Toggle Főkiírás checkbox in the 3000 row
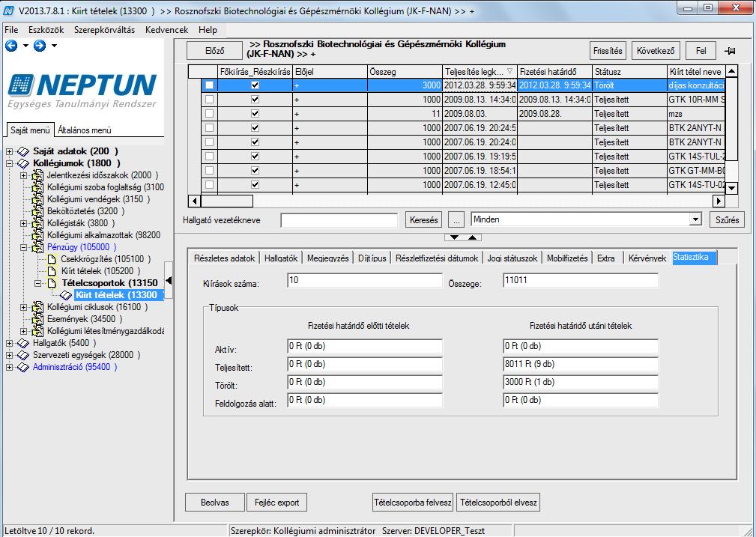756x537 pixels. pos(255,85)
